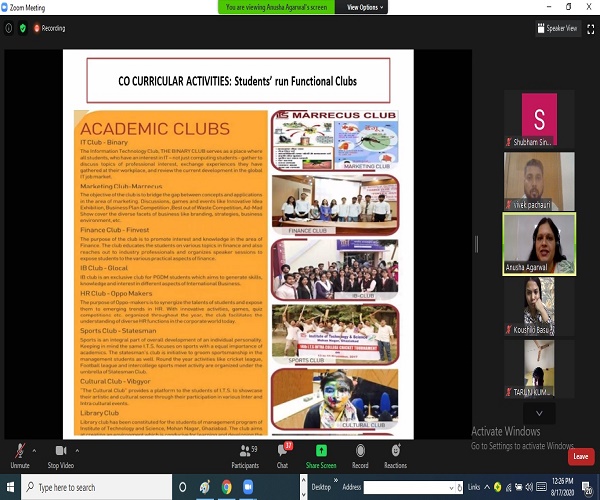The image size is (600, 500).
Task: Click the meeting info icon
Action: [9, 28]
